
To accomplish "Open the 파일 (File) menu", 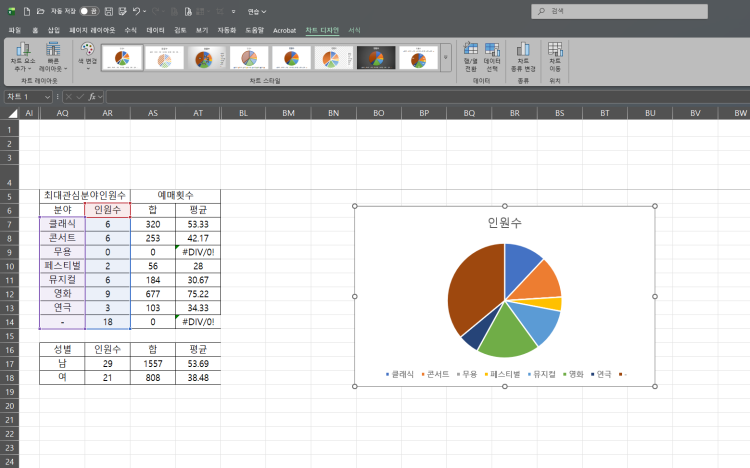I will pyautogui.click(x=14, y=31).
